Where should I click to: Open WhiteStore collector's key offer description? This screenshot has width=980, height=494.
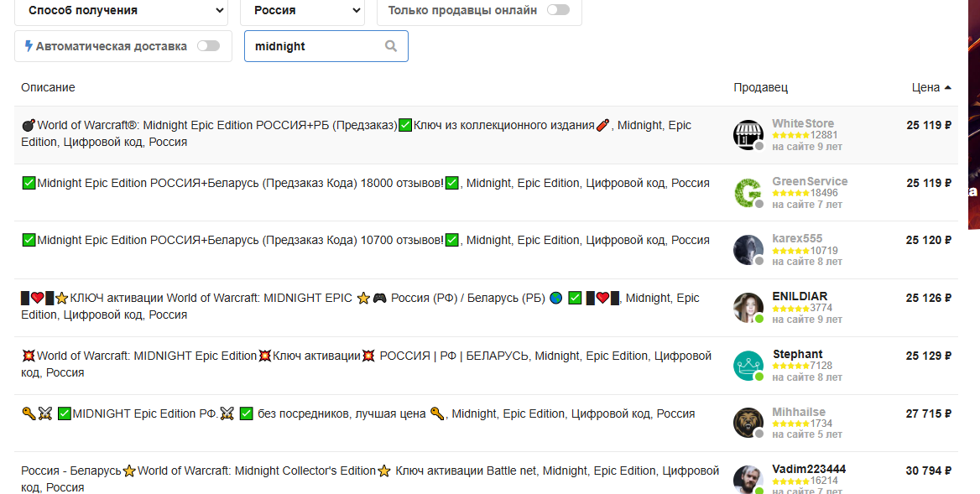tap(357, 133)
